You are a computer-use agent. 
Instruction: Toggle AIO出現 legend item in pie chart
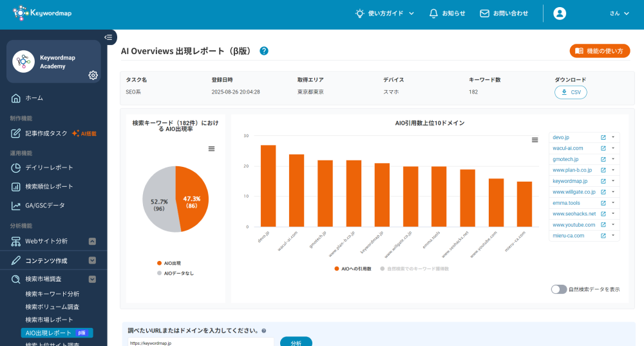tap(171, 263)
